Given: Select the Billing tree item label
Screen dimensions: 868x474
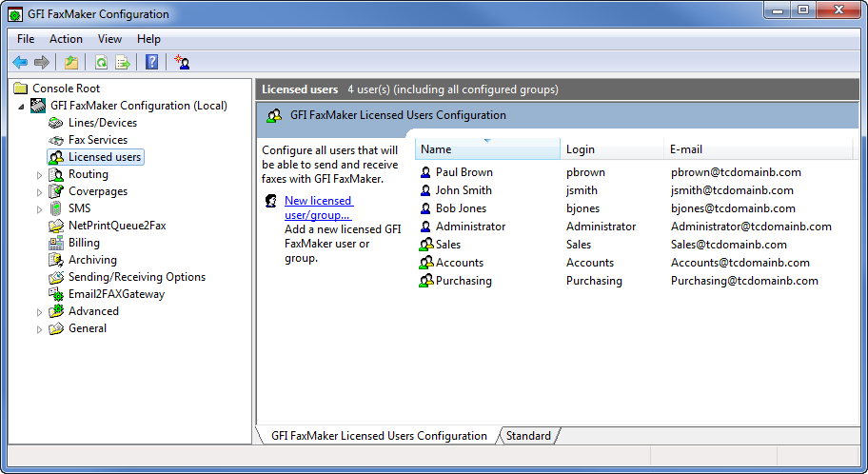Looking at the screenshot, I should [84, 243].
